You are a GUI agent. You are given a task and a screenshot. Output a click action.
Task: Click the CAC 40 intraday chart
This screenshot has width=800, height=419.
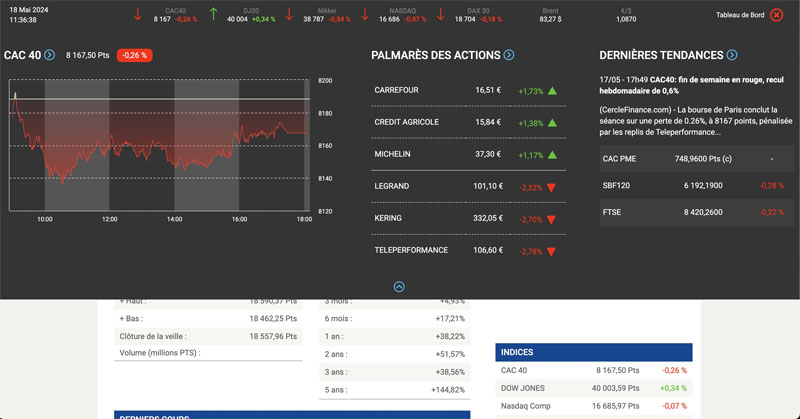[x=159, y=145]
